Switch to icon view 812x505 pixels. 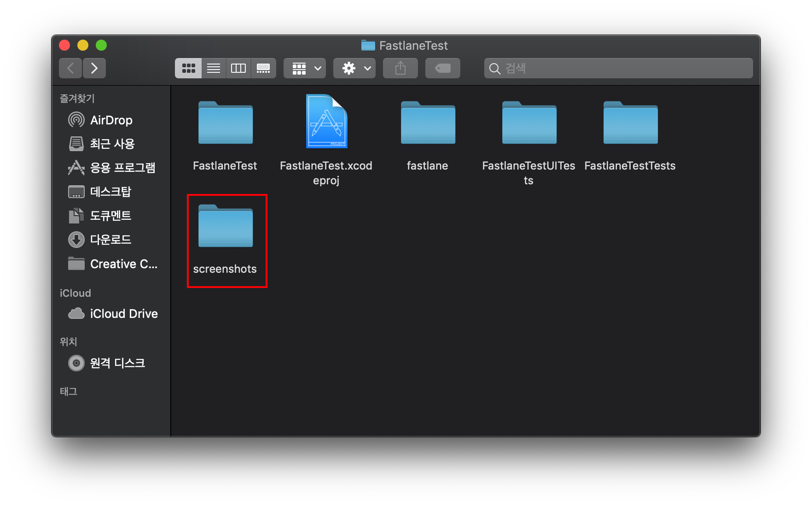pyautogui.click(x=188, y=68)
